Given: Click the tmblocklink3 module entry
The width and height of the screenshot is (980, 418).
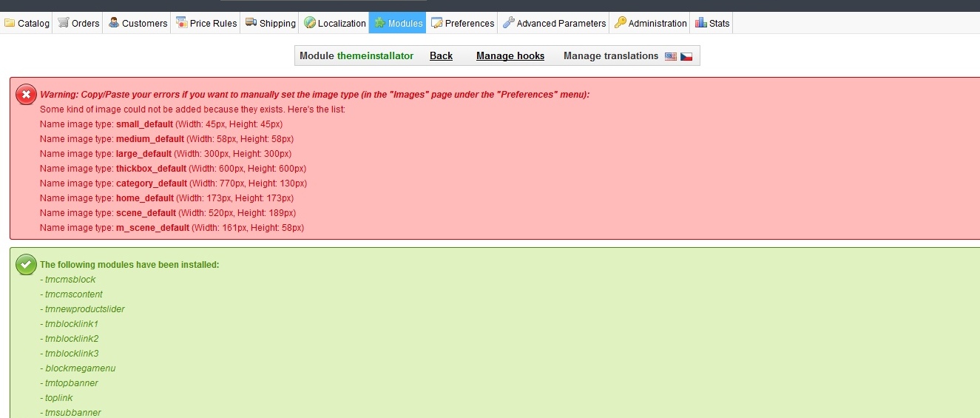Looking at the screenshot, I should 70,354.
